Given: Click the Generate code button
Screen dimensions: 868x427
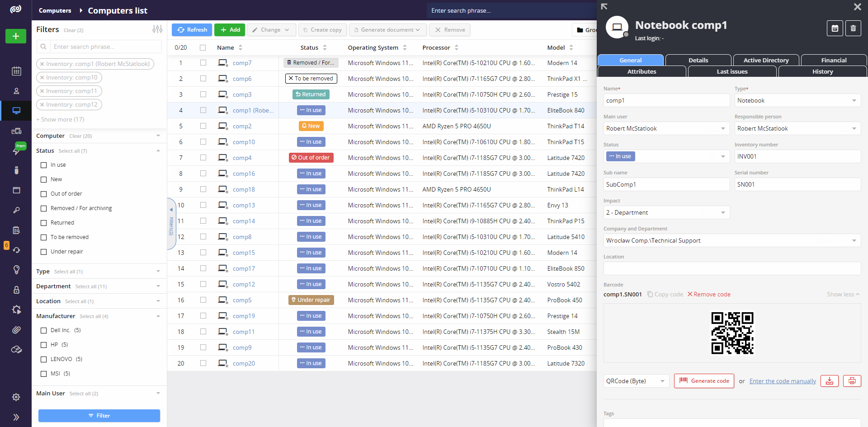Looking at the screenshot, I should [704, 381].
